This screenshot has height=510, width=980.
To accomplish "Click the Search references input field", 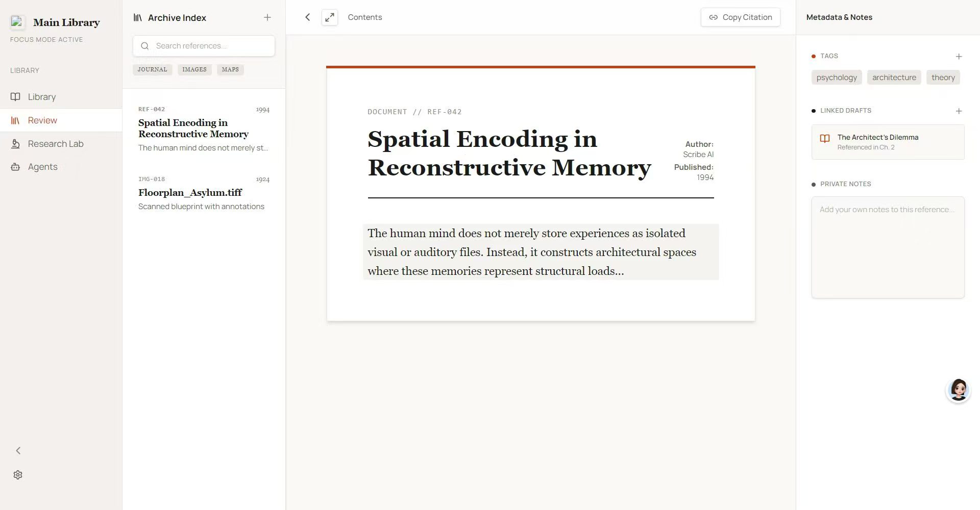I will (204, 46).
